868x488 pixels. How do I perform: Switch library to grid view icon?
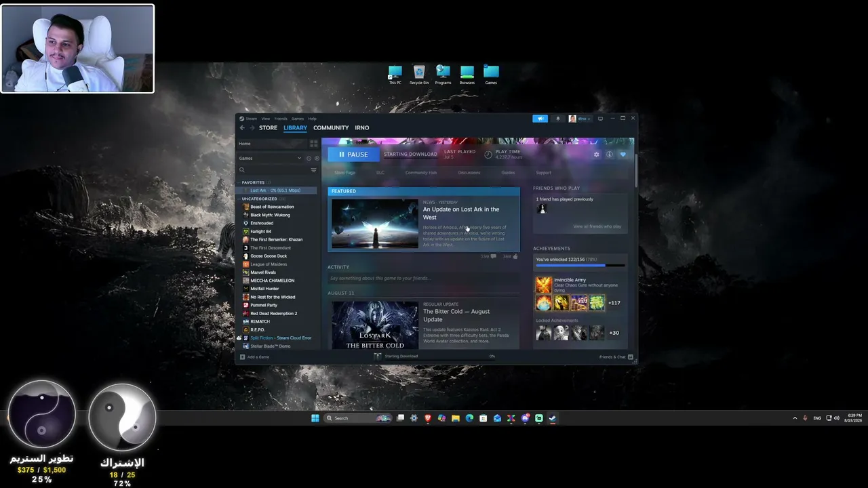[x=313, y=144]
